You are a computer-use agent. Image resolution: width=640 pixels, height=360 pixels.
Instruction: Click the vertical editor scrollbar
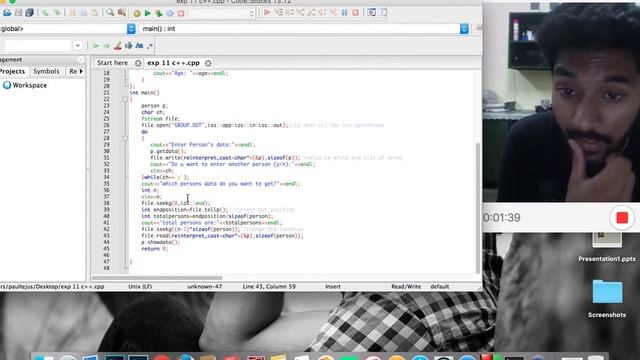pyautogui.click(x=478, y=208)
